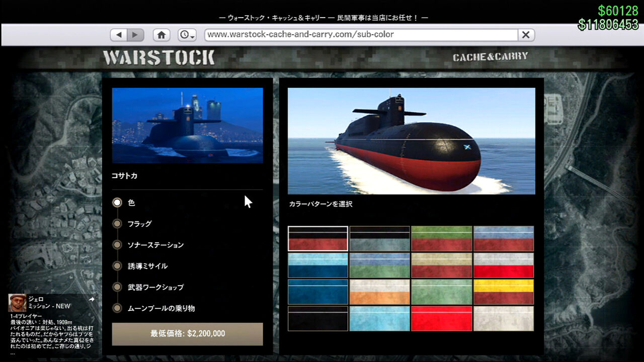Click the Cache & Carry header logo

pyautogui.click(x=491, y=57)
